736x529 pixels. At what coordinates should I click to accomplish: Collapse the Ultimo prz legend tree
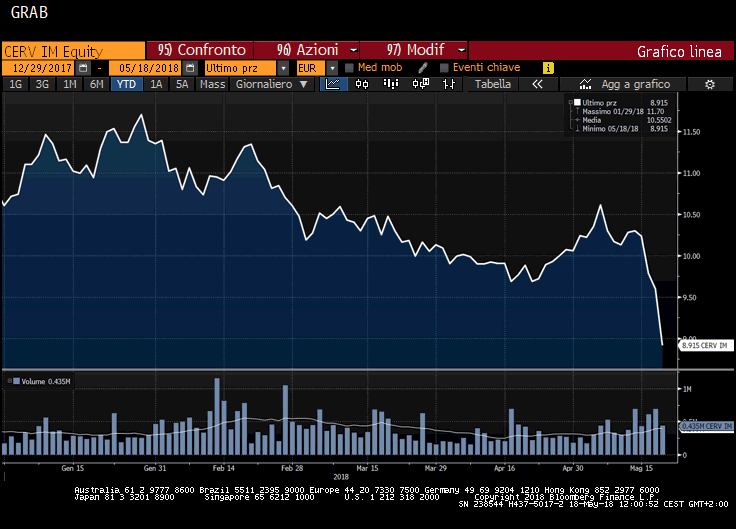570,103
